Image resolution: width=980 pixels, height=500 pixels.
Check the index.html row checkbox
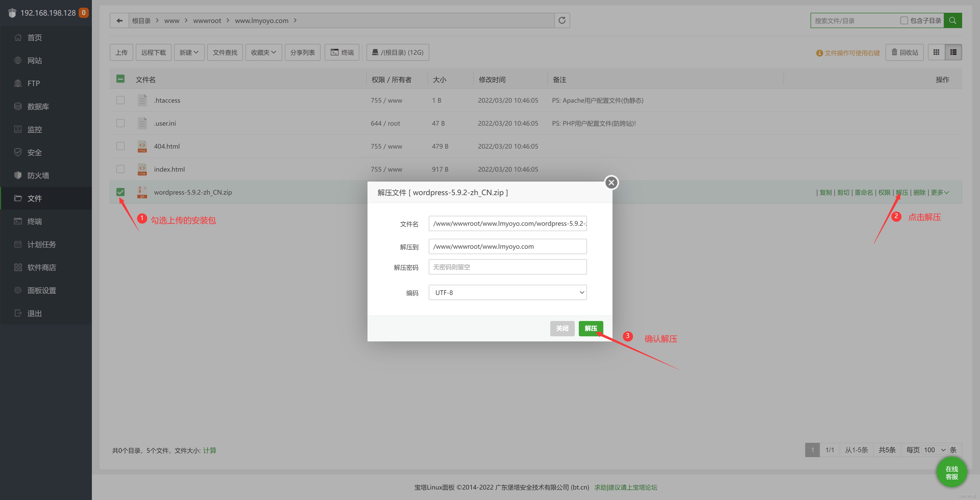click(120, 169)
